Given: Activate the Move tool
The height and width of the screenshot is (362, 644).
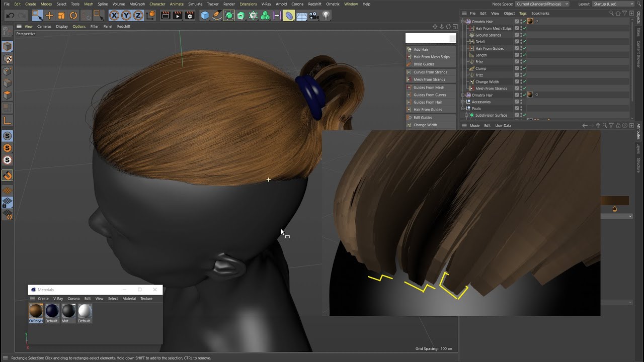Looking at the screenshot, I should coord(49,16).
